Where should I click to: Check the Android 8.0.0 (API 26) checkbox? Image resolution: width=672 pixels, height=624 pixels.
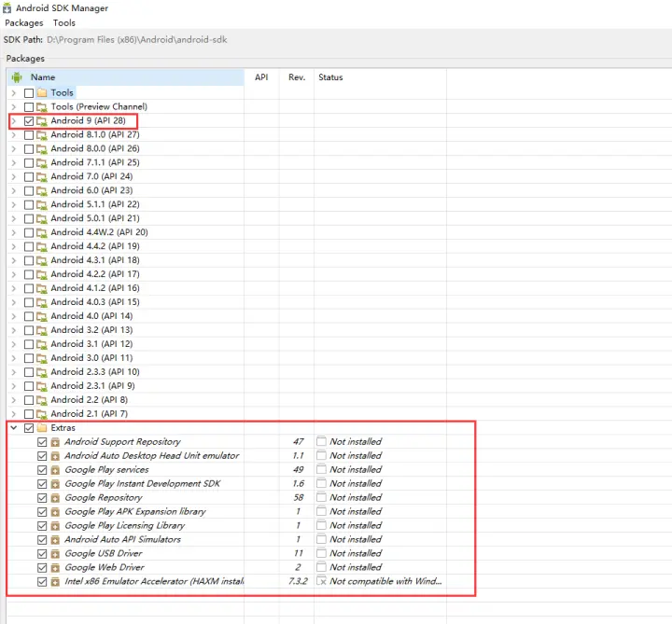click(x=29, y=148)
